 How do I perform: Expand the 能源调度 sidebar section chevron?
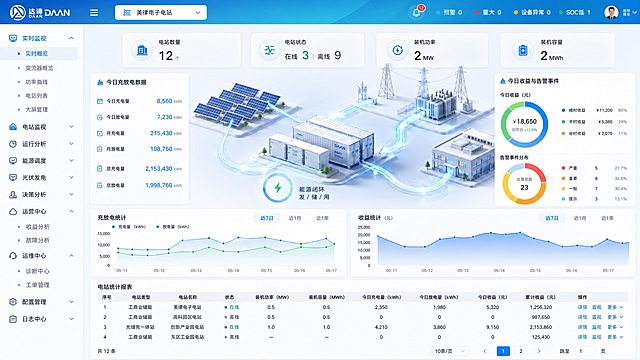pyautogui.click(x=71, y=160)
